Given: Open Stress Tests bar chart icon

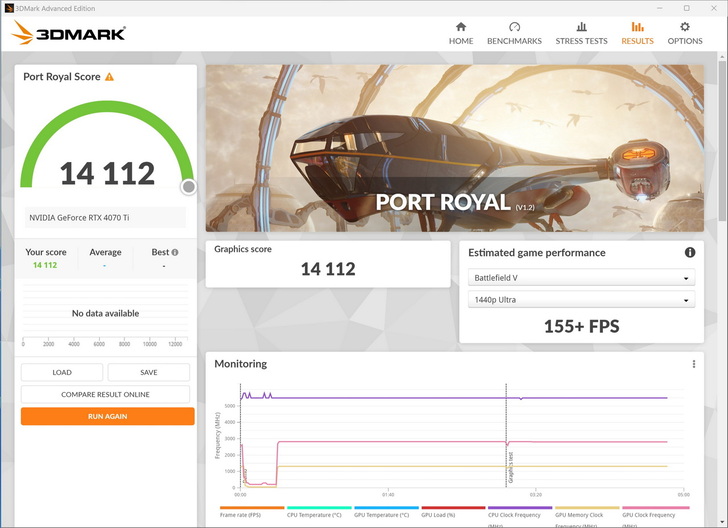Looking at the screenshot, I should 581,28.
